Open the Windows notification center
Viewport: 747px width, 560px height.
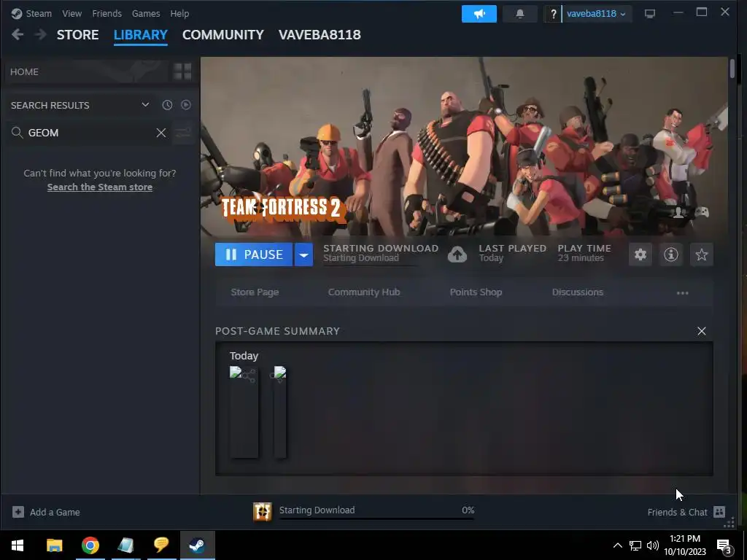(724, 545)
